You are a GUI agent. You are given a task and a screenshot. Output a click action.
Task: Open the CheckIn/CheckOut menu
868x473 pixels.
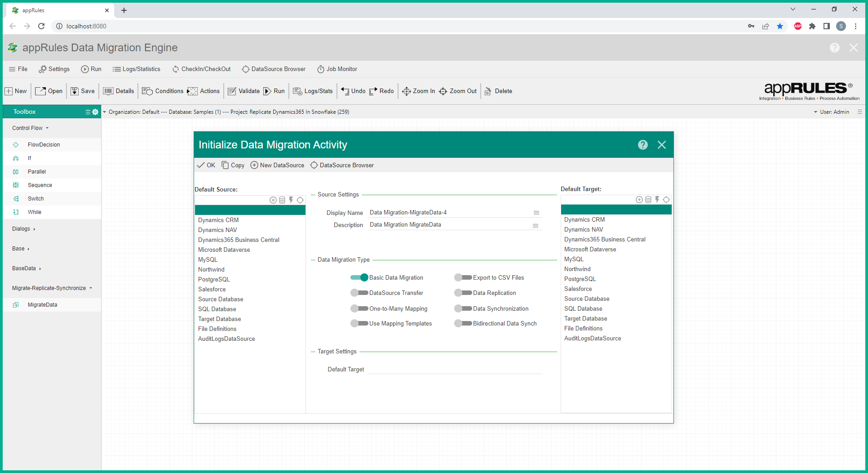(202, 69)
